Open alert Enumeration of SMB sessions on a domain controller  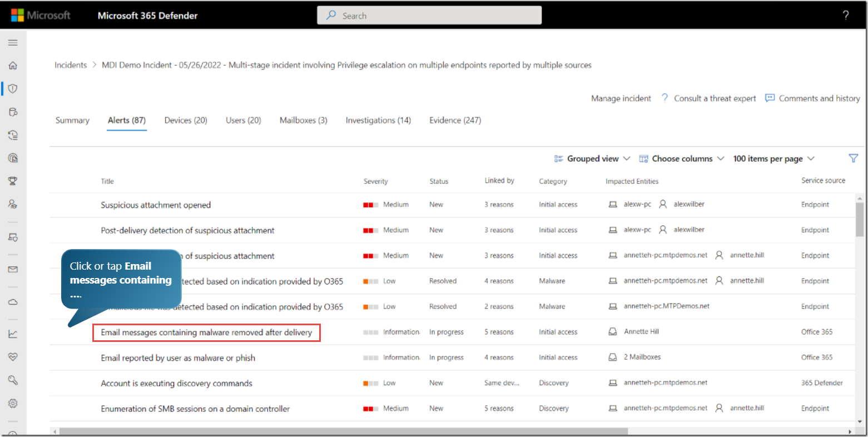click(x=195, y=409)
